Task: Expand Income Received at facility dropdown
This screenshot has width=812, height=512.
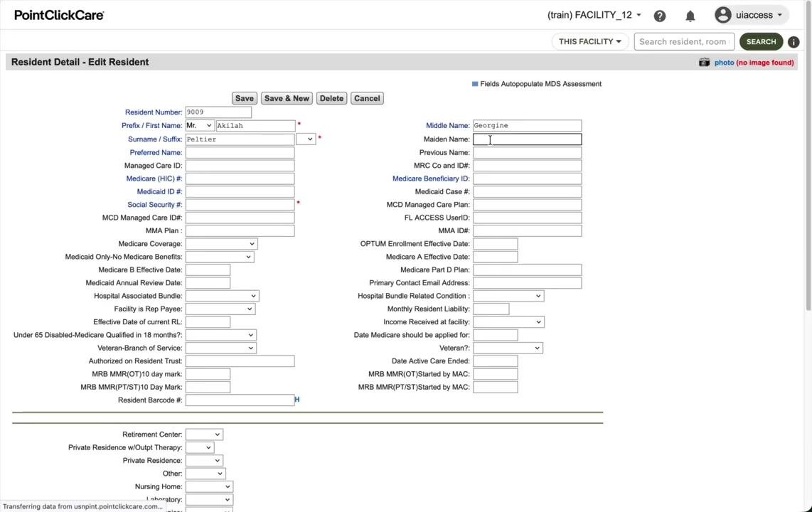Action: 508,322
